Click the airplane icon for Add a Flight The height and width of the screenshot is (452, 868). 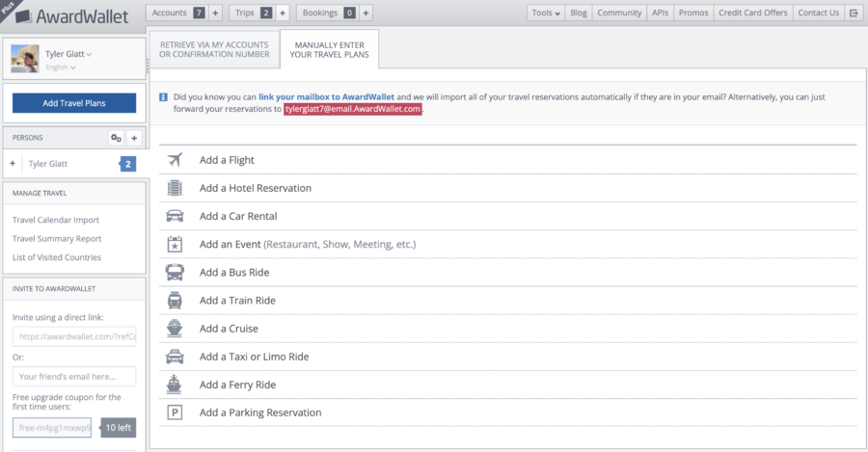[x=175, y=160]
